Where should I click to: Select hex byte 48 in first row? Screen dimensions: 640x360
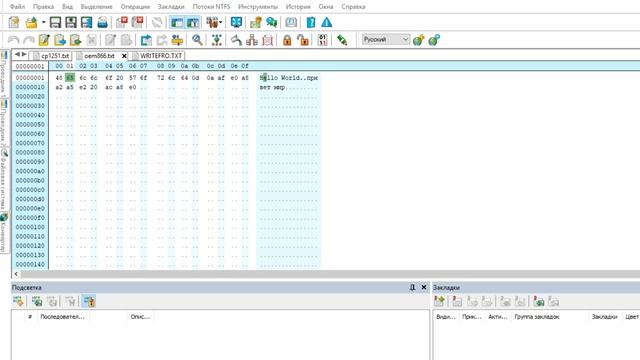(x=59, y=78)
